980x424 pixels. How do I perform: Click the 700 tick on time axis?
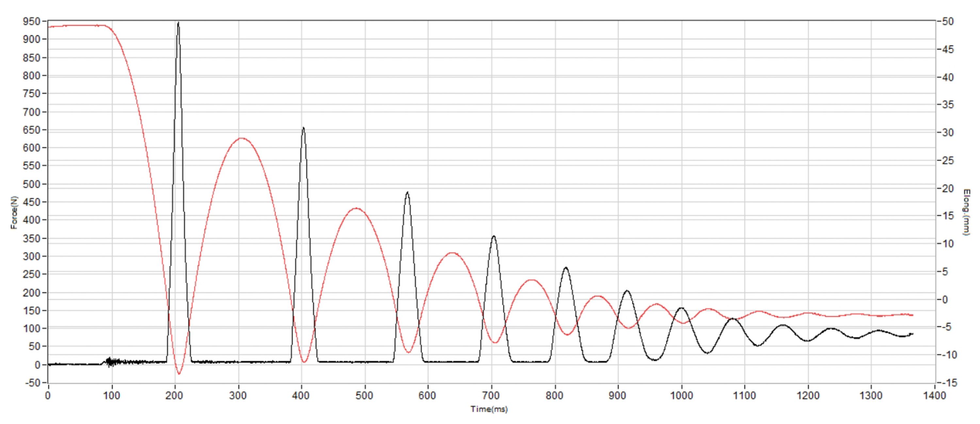[x=491, y=396]
